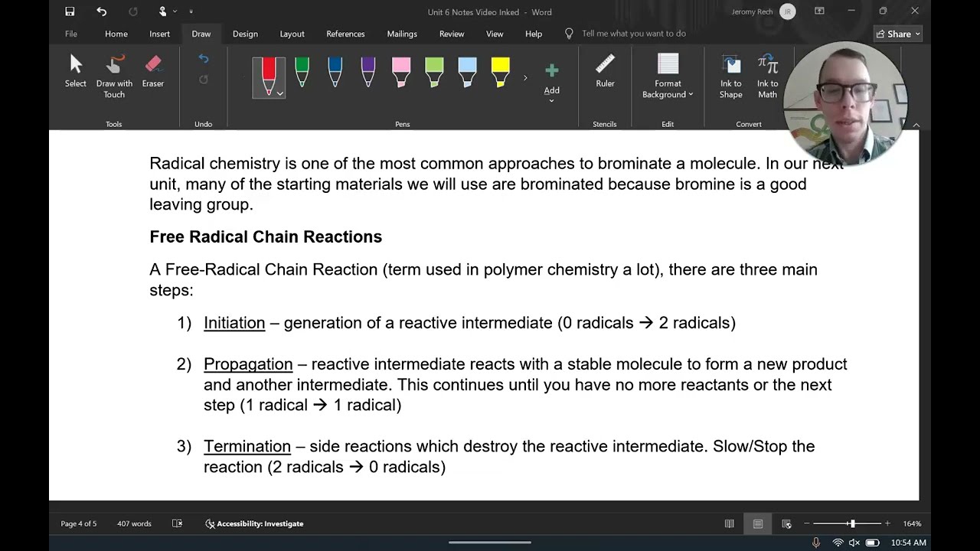The height and width of the screenshot is (551, 980).
Task: Open the 407 words count
Action: point(134,523)
